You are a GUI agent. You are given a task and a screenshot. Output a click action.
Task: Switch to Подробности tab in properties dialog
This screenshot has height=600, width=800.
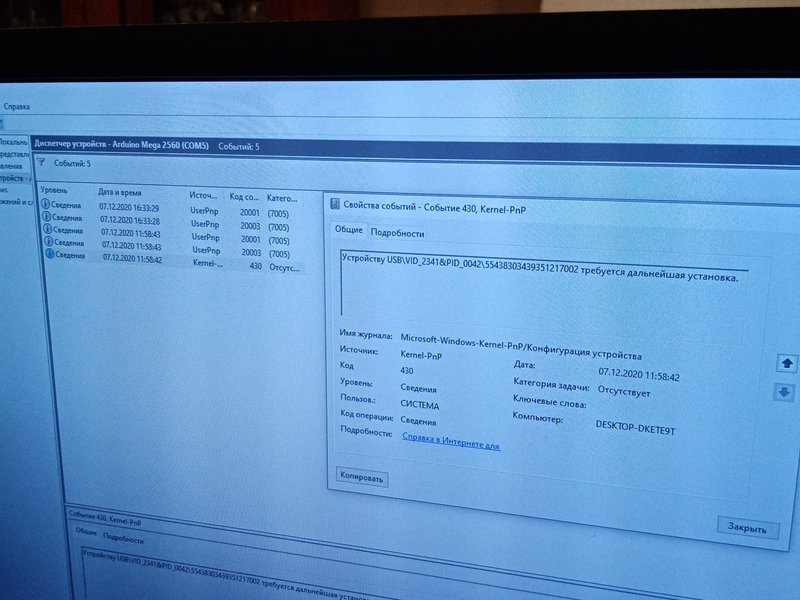[x=397, y=233]
